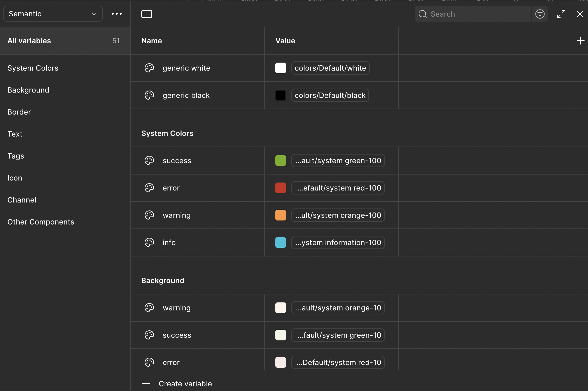Select the Background group in sidebar
The image size is (588, 391).
(x=28, y=90)
